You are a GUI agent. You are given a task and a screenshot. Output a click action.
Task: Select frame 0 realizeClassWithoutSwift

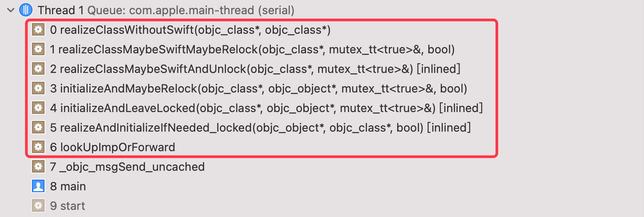coord(190,30)
